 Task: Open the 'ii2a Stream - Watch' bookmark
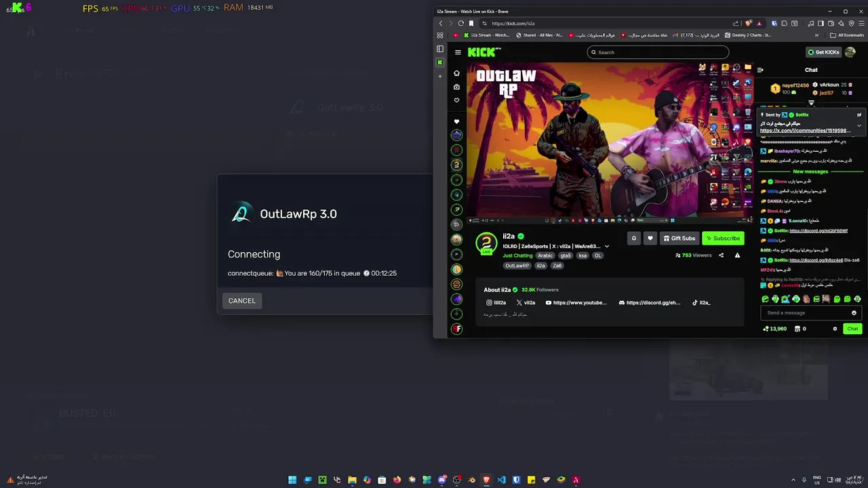(x=486, y=35)
